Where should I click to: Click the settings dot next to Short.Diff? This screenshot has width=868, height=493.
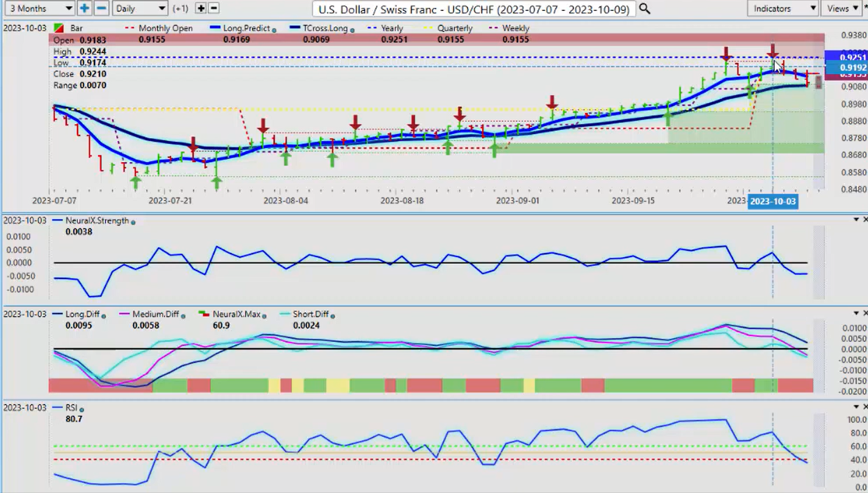333,315
